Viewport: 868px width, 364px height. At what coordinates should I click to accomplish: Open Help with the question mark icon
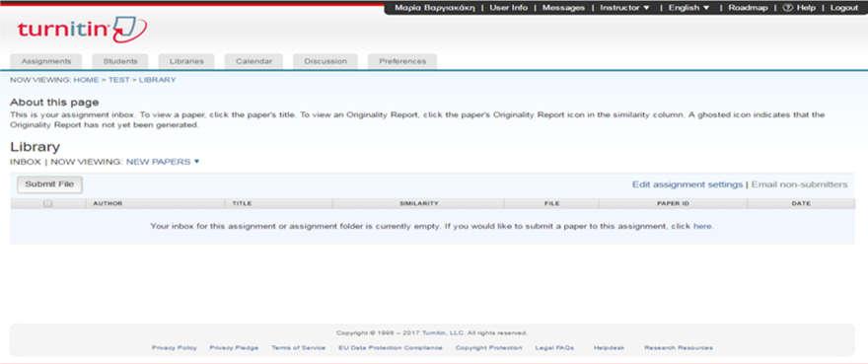[x=798, y=8]
